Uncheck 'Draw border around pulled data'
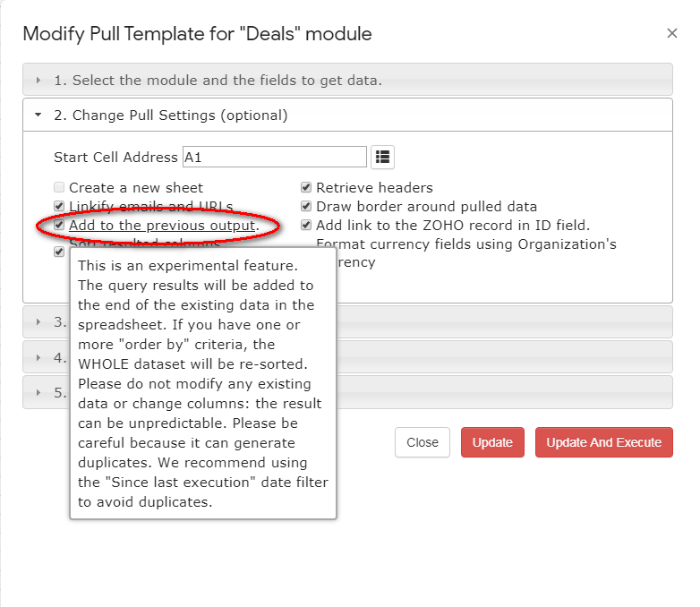The height and width of the screenshot is (607, 700). [306, 207]
